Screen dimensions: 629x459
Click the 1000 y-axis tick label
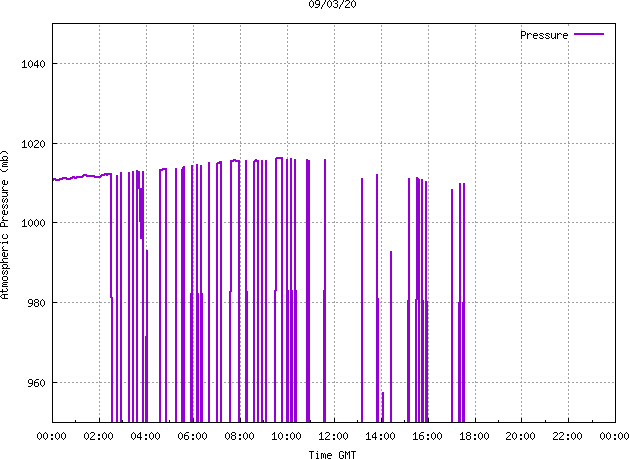pyautogui.click(x=31, y=223)
